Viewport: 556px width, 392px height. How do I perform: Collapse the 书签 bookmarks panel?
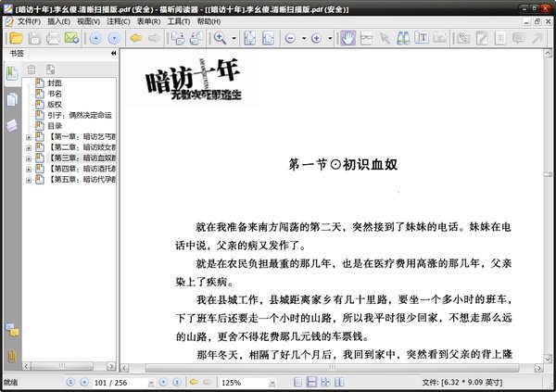pyautogui.click(x=113, y=53)
